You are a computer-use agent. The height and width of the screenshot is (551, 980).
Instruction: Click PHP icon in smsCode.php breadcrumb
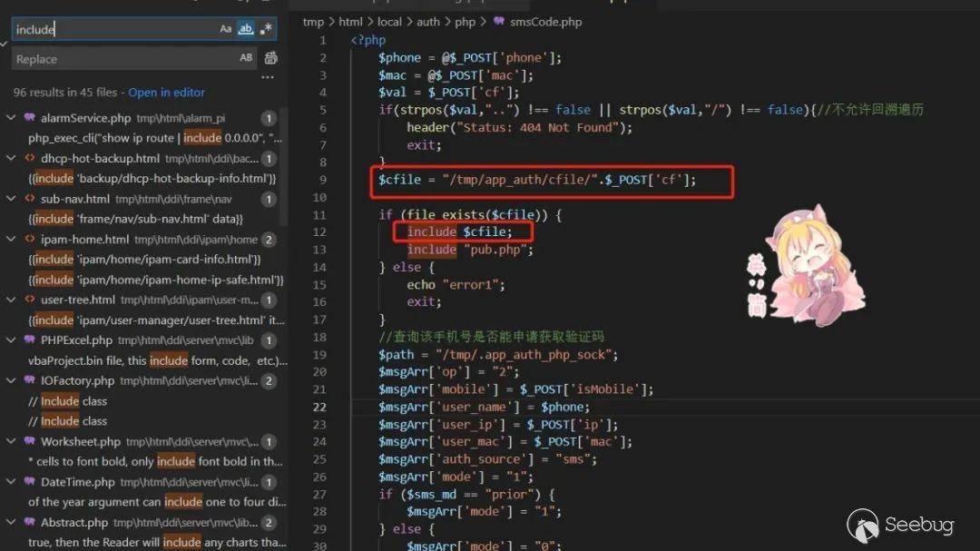coord(499,21)
